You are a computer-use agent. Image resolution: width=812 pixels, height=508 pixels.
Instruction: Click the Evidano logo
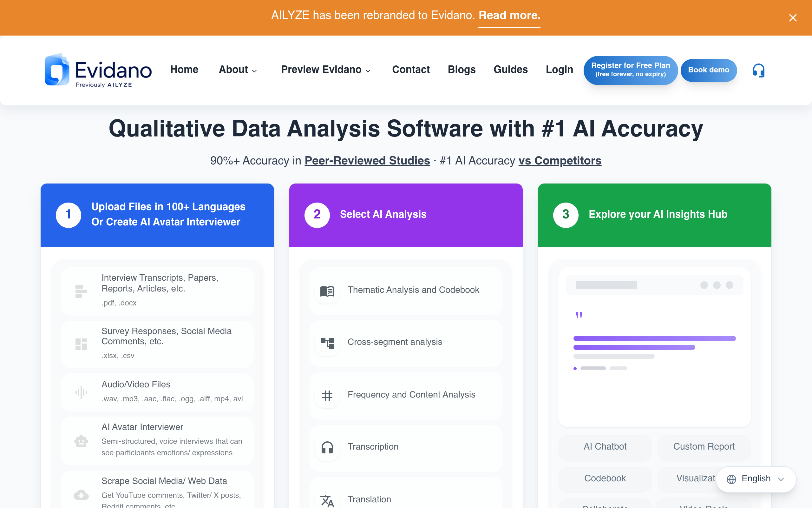(x=98, y=70)
